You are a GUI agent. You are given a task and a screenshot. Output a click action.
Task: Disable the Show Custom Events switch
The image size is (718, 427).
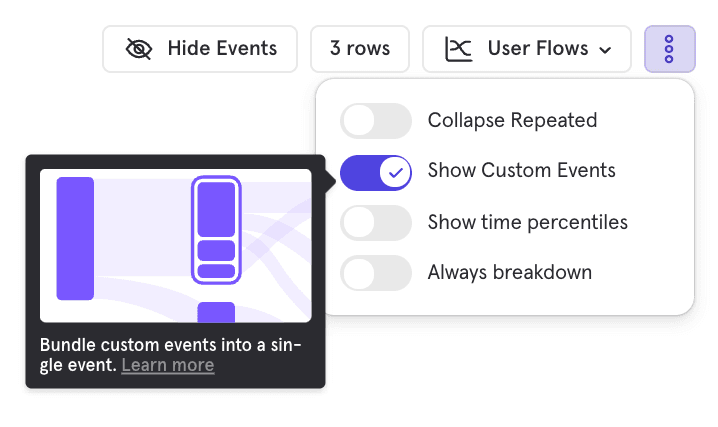pos(376,172)
